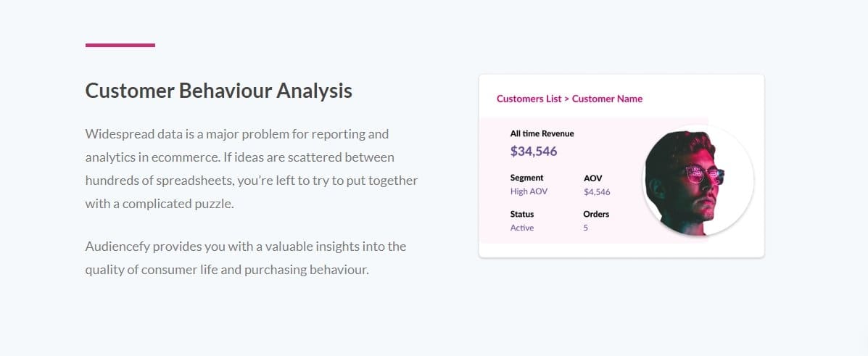Click the orders count value 5
The image size is (868, 356).
586,228
